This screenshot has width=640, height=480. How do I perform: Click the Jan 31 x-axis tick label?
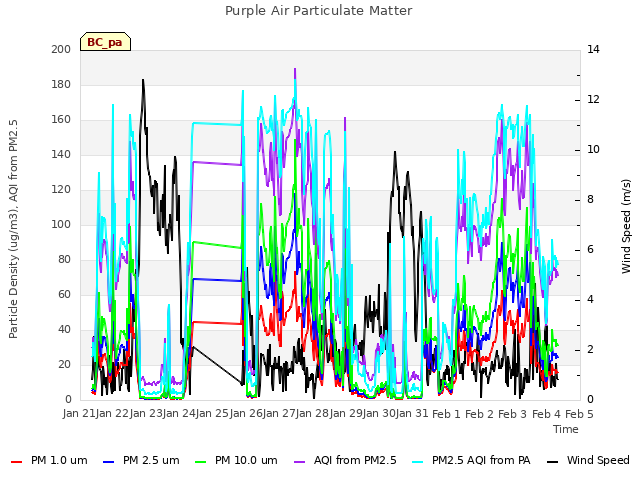point(413,413)
